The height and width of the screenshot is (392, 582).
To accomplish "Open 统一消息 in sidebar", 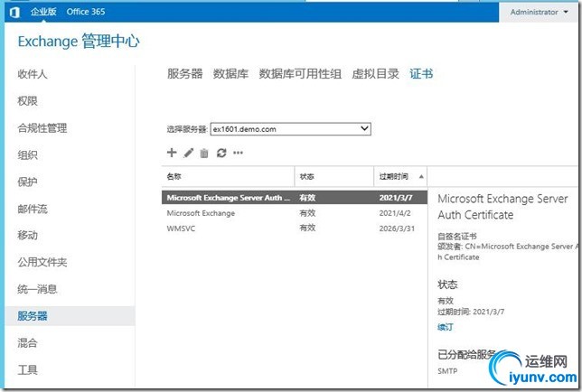I will click(37, 289).
